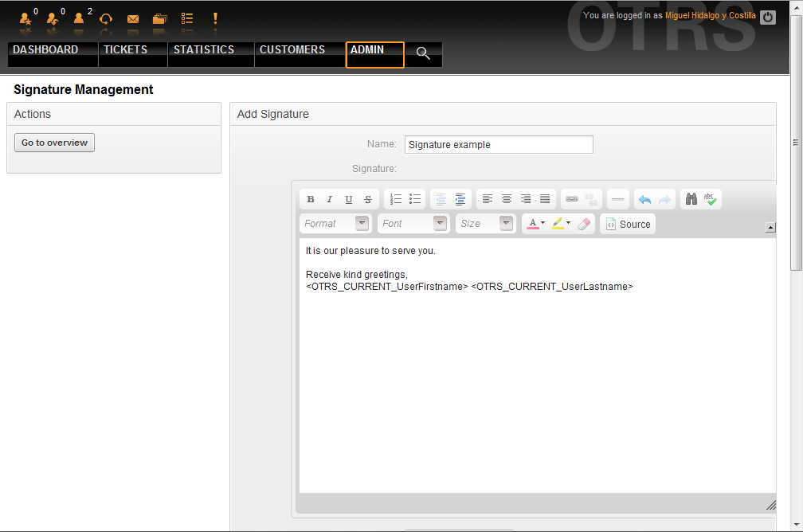The image size is (803, 532).
Task: Insert a numbered list
Action: coord(396,199)
